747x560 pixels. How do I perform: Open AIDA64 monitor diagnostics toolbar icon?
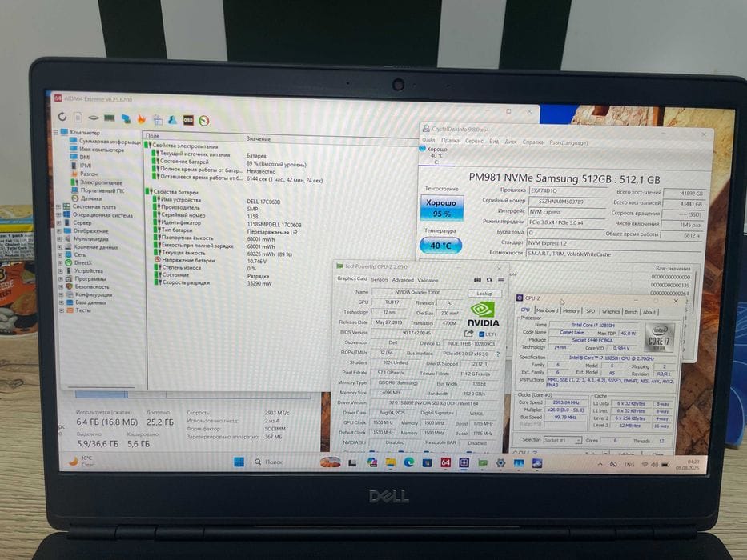[126, 118]
